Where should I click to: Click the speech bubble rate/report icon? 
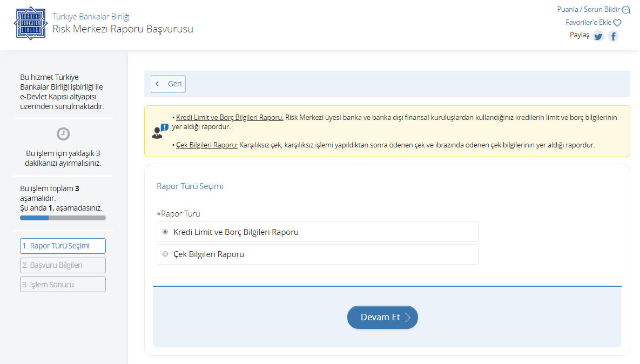pos(626,10)
